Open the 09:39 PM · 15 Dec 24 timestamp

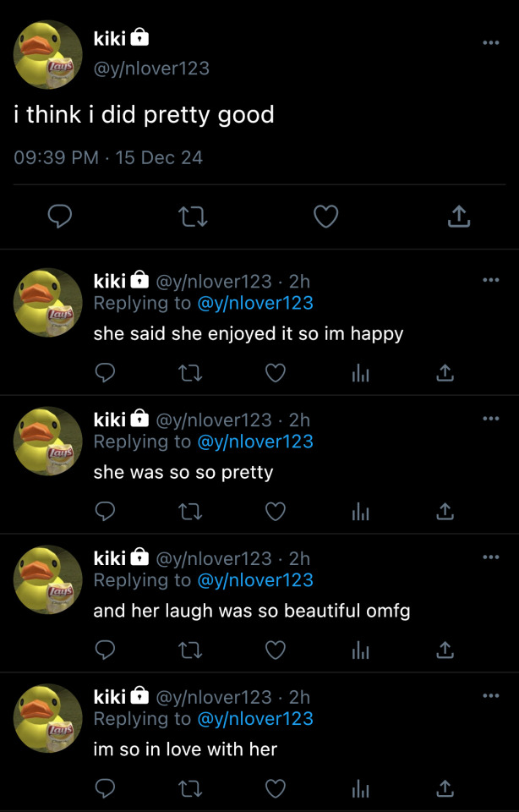[108, 157]
